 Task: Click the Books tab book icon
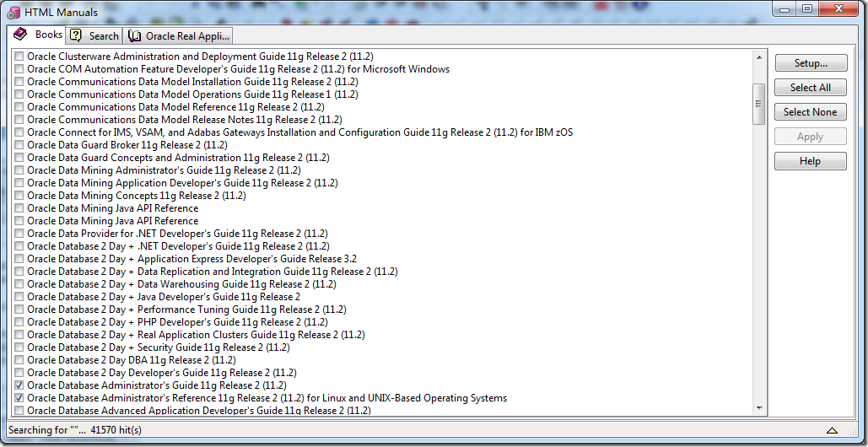click(20, 35)
